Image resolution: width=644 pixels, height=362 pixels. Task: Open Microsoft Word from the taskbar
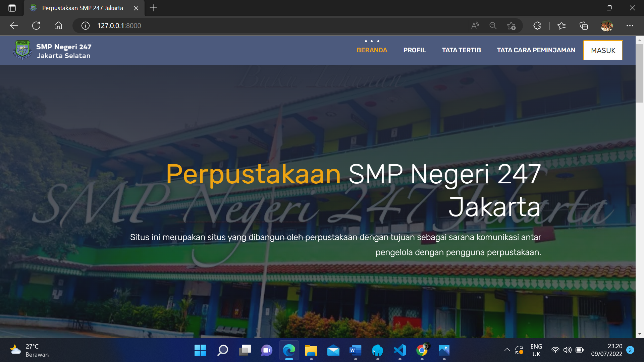point(355,351)
